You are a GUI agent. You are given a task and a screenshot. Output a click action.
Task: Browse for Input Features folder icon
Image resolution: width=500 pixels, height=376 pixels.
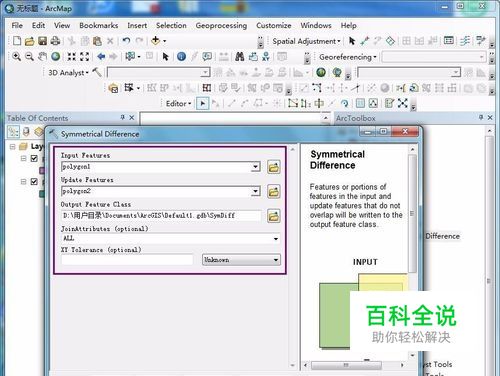(274, 167)
